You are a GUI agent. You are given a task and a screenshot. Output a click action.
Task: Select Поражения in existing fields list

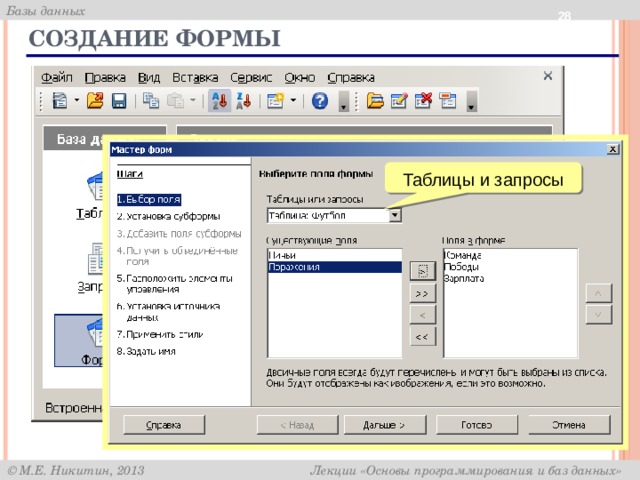[335, 267]
